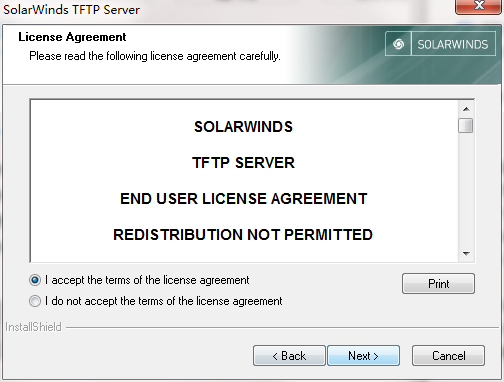Click the REDISTRIBUTION NOT PERMITTED line
The width and height of the screenshot is (504, 382).
[243, 235]
